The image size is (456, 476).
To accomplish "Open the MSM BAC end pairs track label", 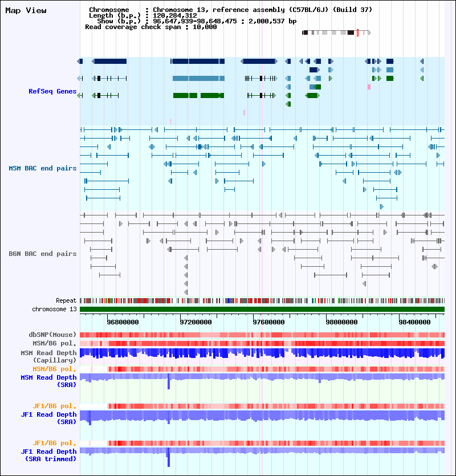I will [x=43, y=168].
